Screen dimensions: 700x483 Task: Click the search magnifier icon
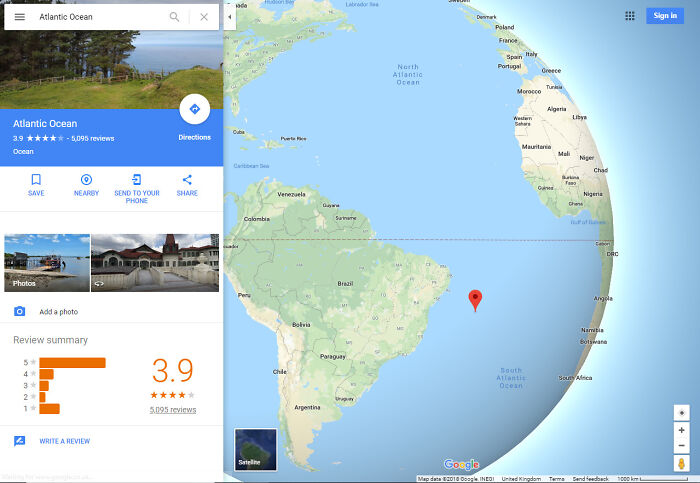[174, 17]
